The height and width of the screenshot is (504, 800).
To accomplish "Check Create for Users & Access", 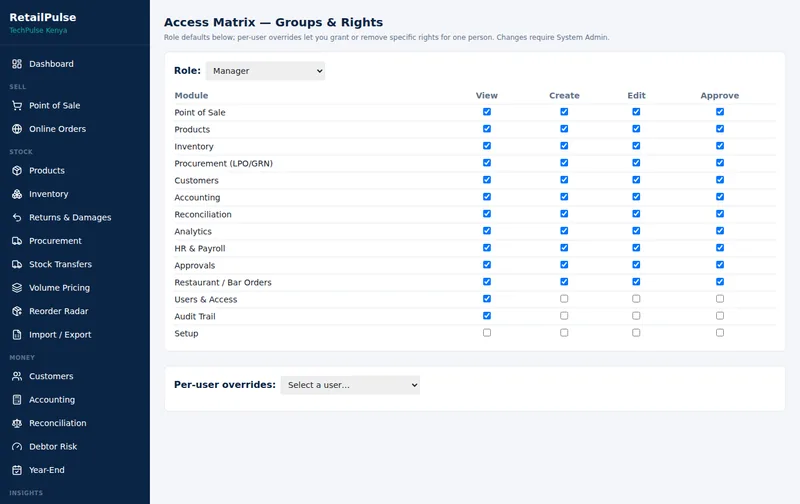I will pyautogui.click(x=564, y=298).
